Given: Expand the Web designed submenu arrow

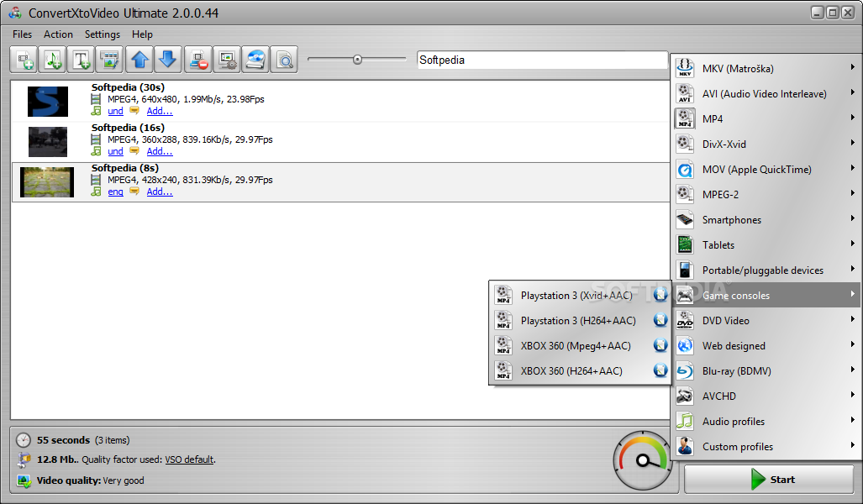Looking at the screenshot, I should coord(853,344).
